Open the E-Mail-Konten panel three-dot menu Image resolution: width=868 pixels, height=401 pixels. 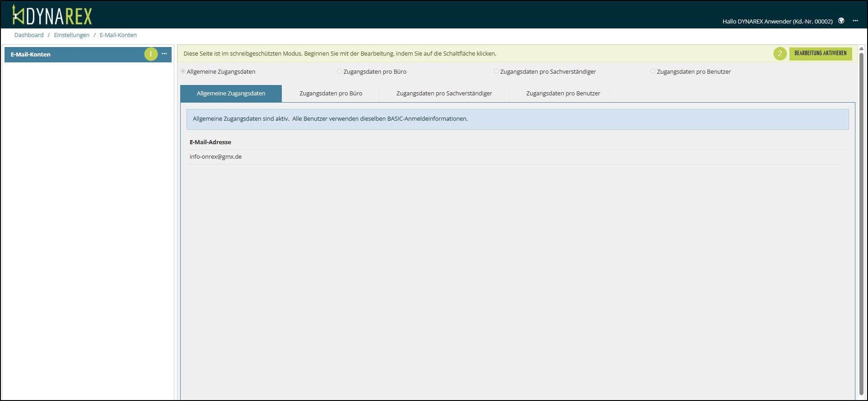click(x=164, y=54)
